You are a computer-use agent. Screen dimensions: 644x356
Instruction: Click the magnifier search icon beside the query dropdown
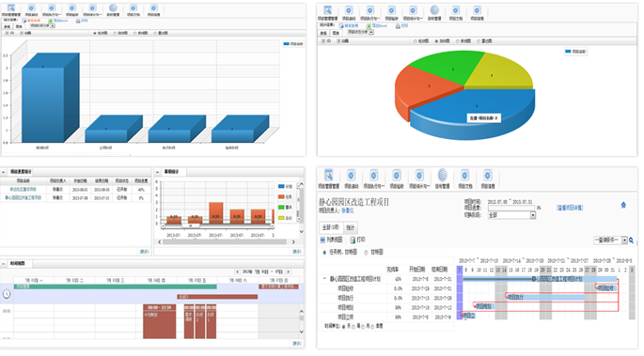[631, 240]
